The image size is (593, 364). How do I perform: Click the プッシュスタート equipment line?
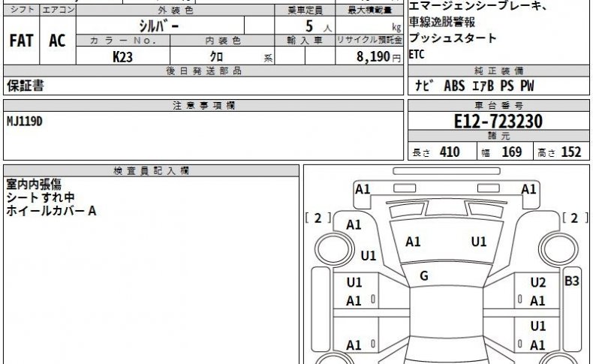pos(453,38)
